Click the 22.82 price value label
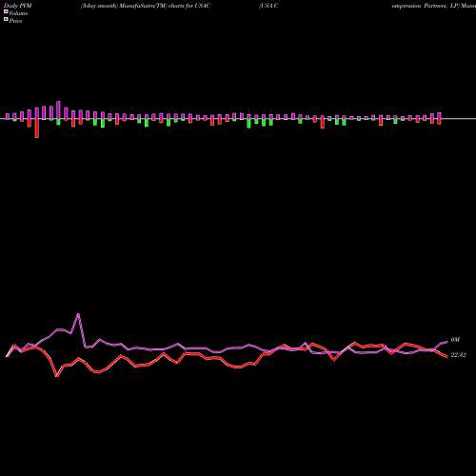The height and width of the screenshot is (476, 476). pyautogui.click(x=459, y=355)
